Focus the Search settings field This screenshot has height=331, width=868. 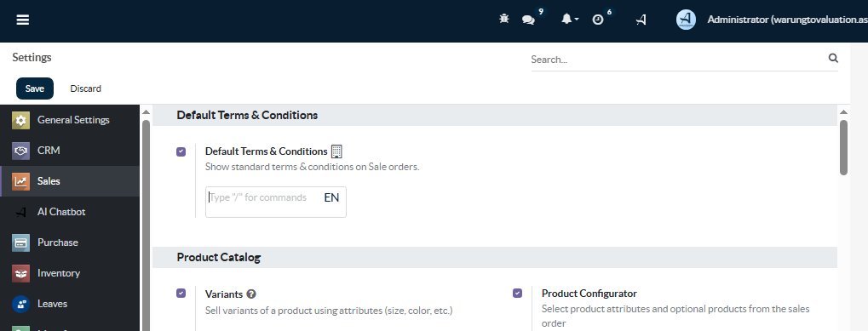pyautogui.click(x=678, y=59)
